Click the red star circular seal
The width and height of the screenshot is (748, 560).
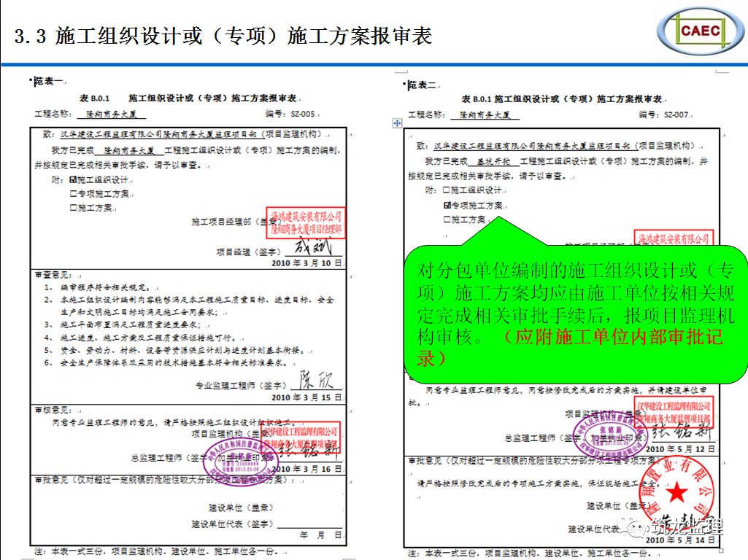click(x=676, y=494)
